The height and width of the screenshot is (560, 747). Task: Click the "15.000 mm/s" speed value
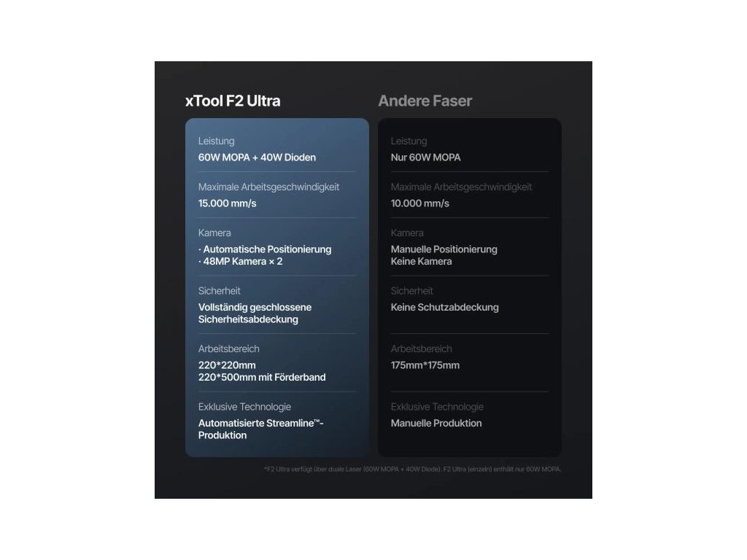227,203
